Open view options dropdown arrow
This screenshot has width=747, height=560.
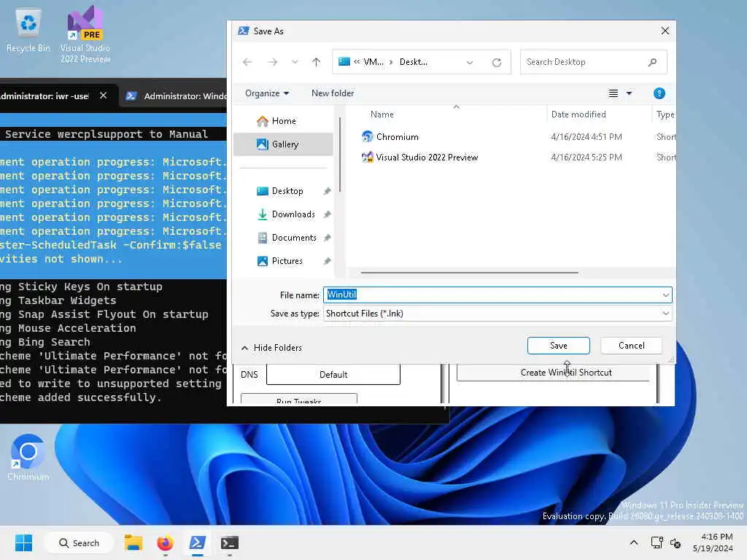click(x=629, y=93)
